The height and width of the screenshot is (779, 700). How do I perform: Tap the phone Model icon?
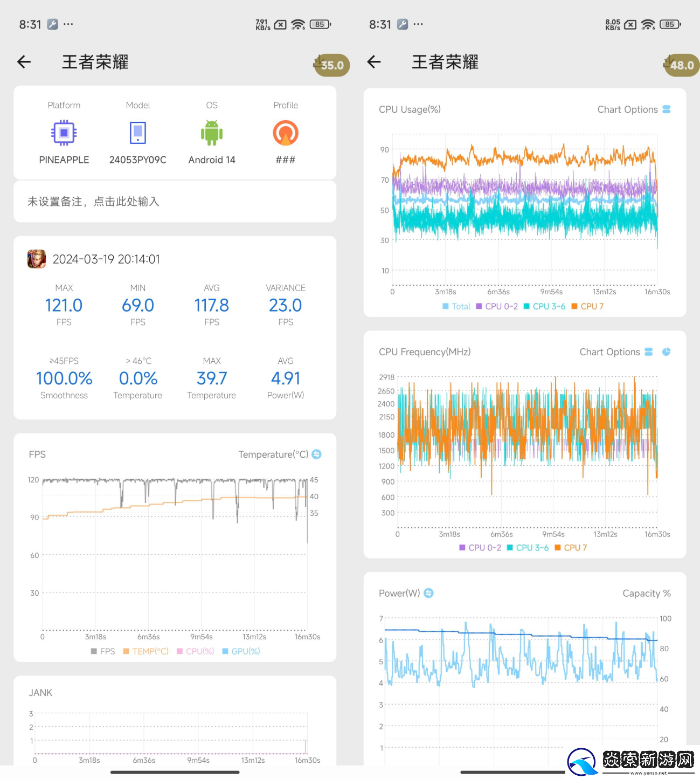pos(138,133)
